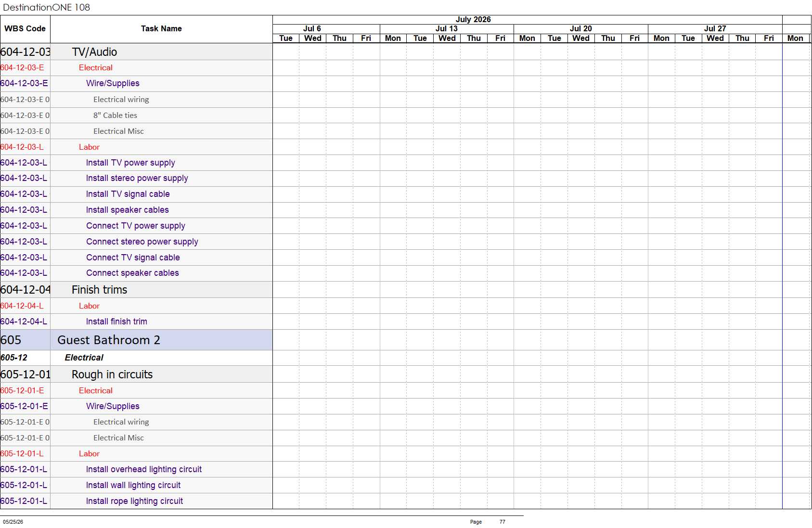Click the WBS code 604-12-04 cell
The image size is (812, 528).
(25, 290)
